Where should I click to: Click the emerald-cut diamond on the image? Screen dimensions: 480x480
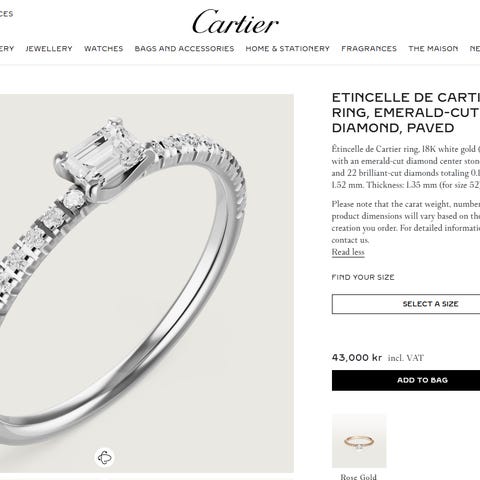click(102, 152)
